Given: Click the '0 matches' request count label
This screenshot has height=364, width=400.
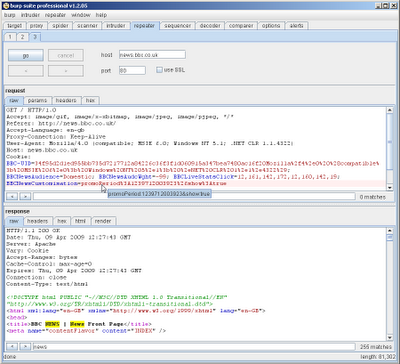Looking at the screenshot, I should point(372,197).
